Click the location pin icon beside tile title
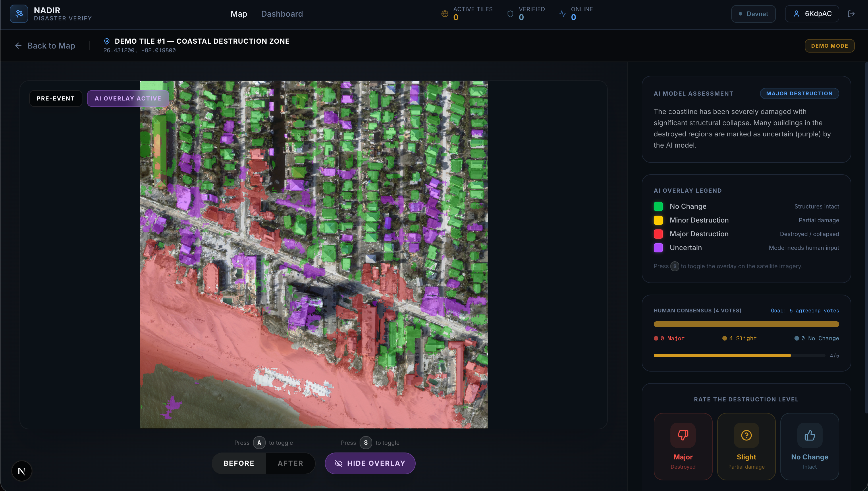Screen dimensions: 868x491 pyautogui.click(x=107, y=41)
